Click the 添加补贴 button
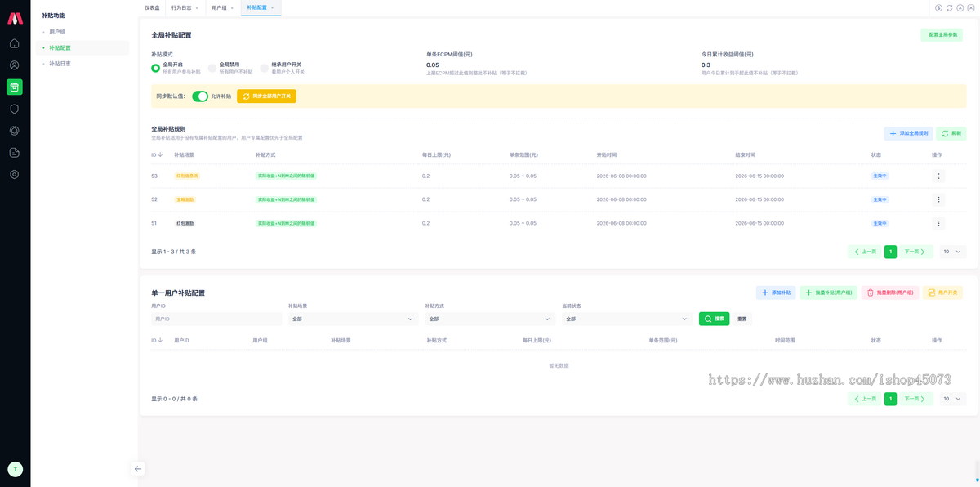 point(777,293)
